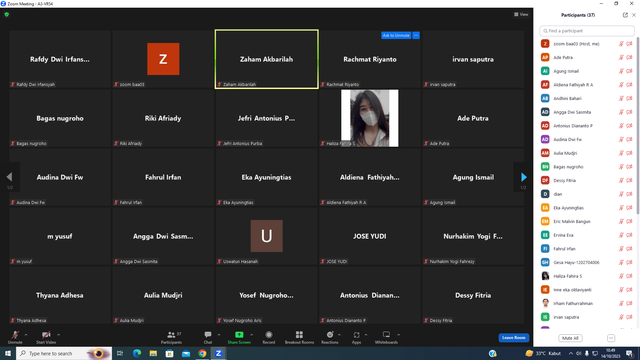Select Eric Malvin Bangun in participants list

point(587,221)
